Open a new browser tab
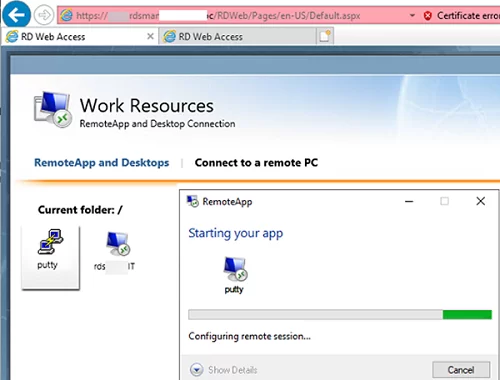 coord(325,36)
